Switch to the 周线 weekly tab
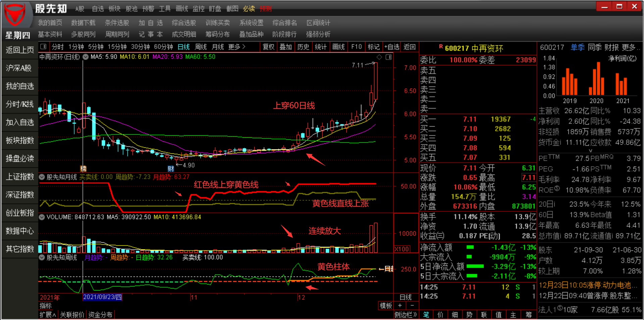This screenshot has width=644, height=320. (x=200, y=47)
